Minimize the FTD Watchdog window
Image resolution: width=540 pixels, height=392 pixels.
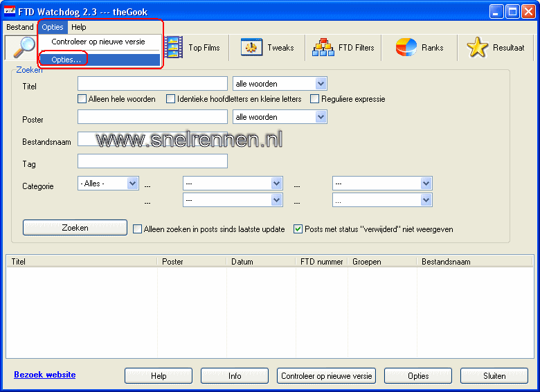click(496, 11)
